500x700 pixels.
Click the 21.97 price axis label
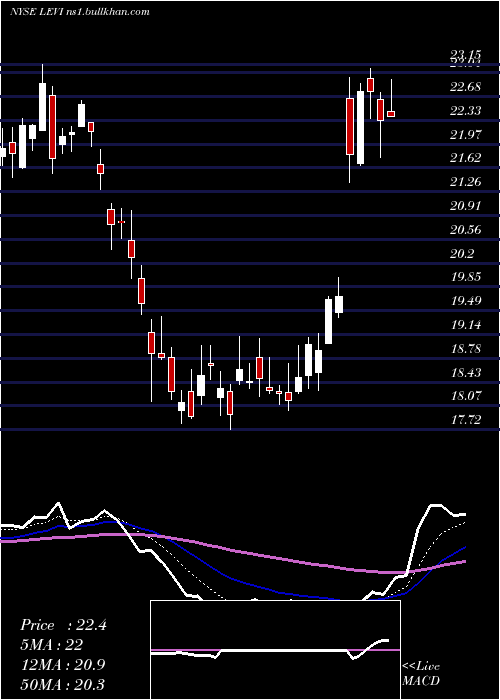coord(466,134)
